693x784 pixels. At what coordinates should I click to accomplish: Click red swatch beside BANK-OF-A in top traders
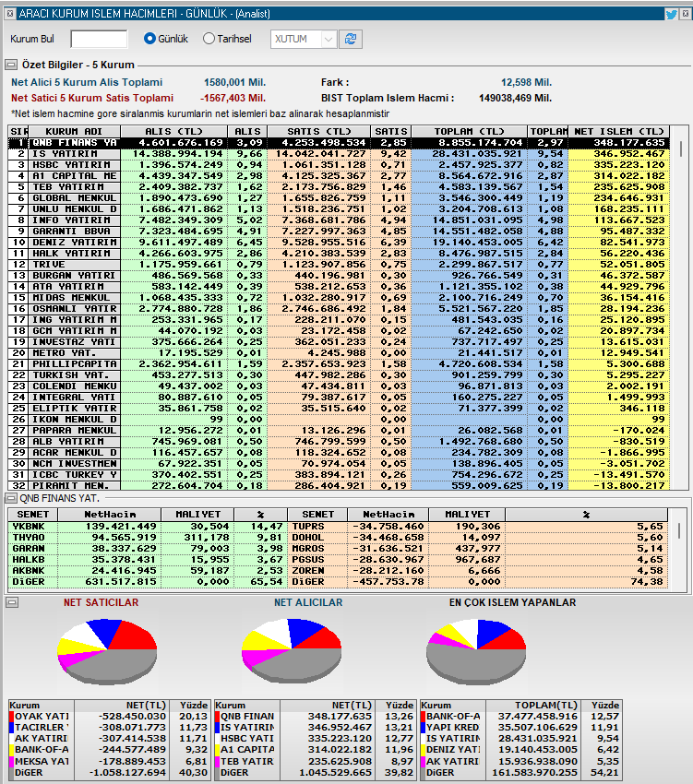coord(424,717)
